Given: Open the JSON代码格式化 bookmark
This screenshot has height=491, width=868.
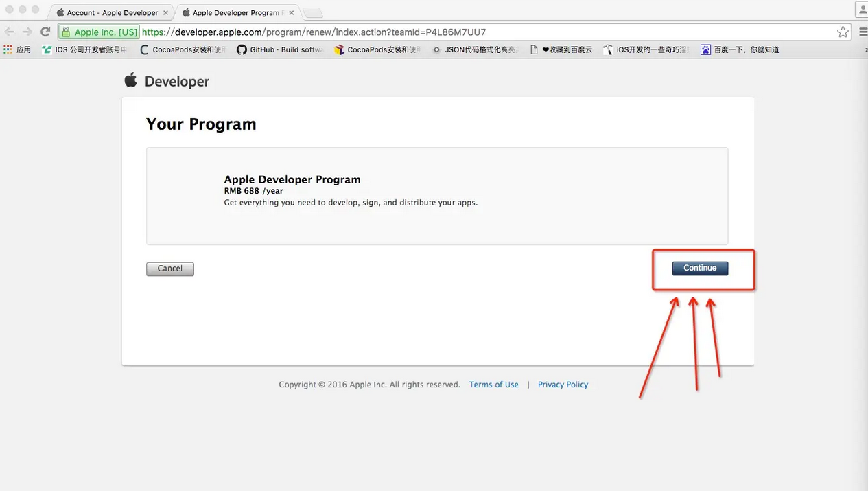Looking at the screenshot, I should point(476,49).
